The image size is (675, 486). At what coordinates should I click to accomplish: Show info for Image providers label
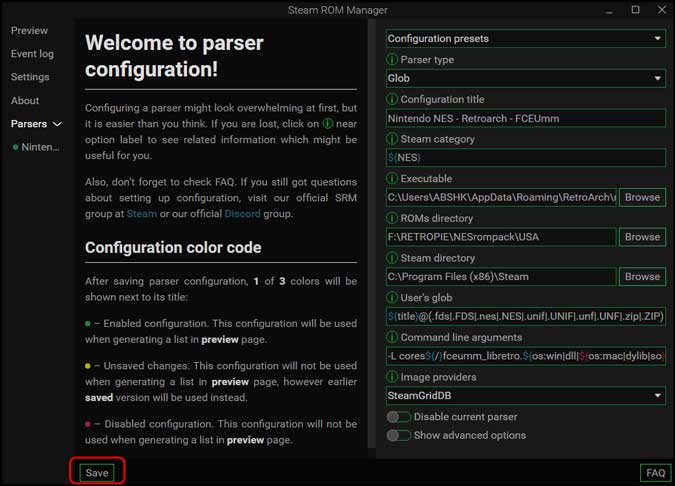click(x=392, y=377)
